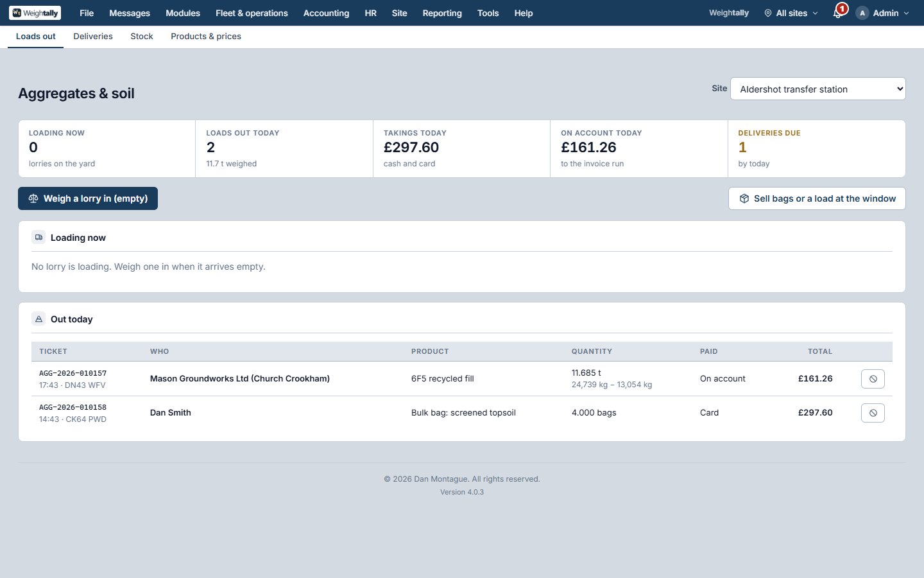Click Sell bags or a load at the window
This screenshot has width=924, height=578.
[817, 198]
